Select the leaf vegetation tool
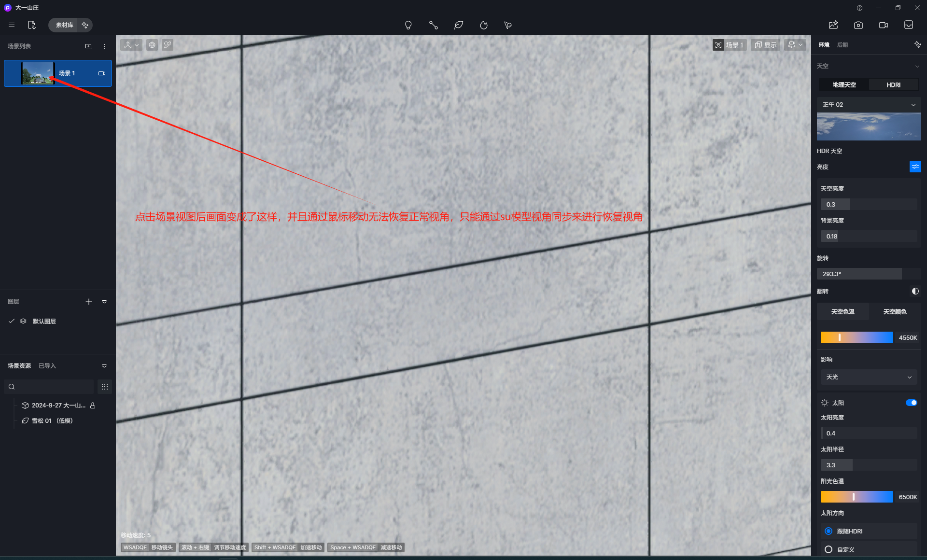The image size is (927, 560). [x=459, y=25]
